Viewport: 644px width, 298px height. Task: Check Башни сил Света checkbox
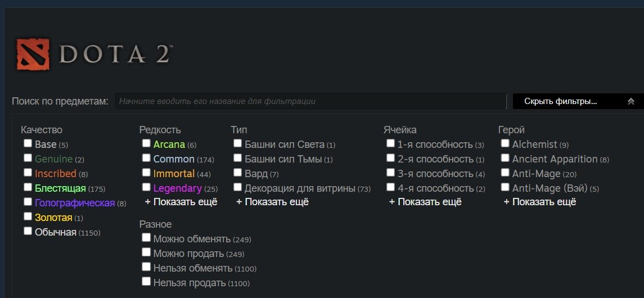(x=237, y=143)
